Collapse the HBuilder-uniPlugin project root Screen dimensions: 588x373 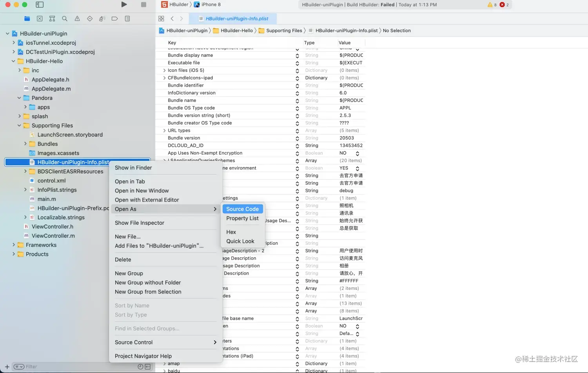pos(7,33)
